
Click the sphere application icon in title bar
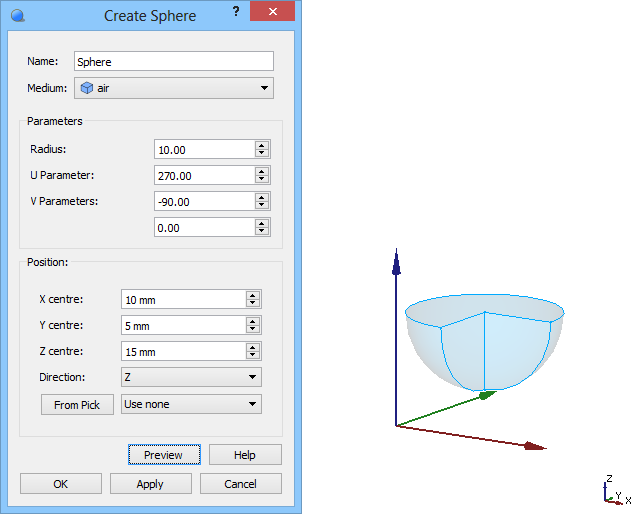18,16
